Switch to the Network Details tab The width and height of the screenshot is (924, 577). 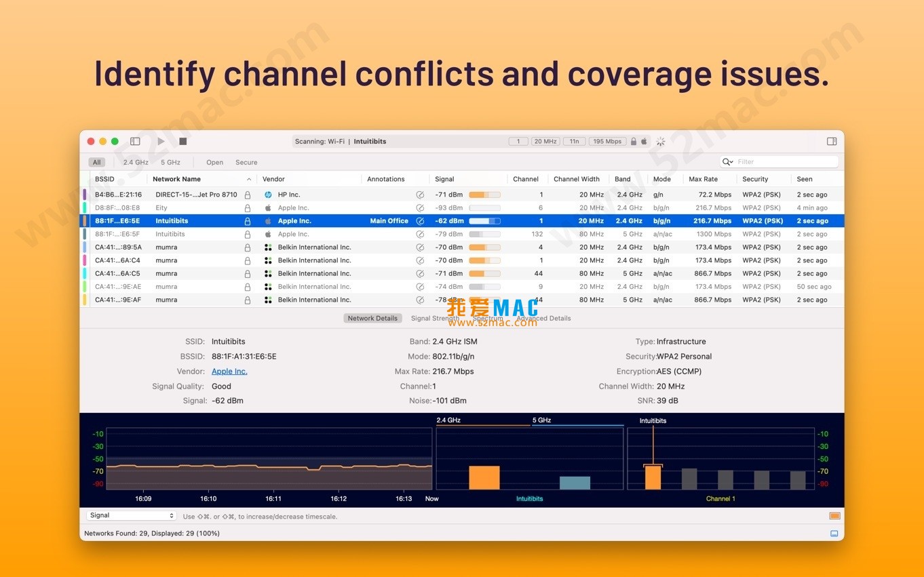point(372,318)
